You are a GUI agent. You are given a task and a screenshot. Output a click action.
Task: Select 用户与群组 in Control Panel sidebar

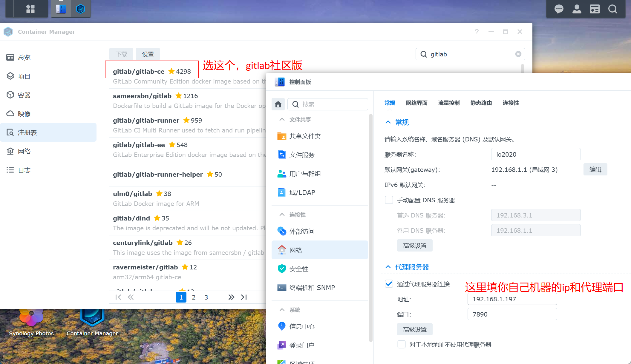[305, 174]
